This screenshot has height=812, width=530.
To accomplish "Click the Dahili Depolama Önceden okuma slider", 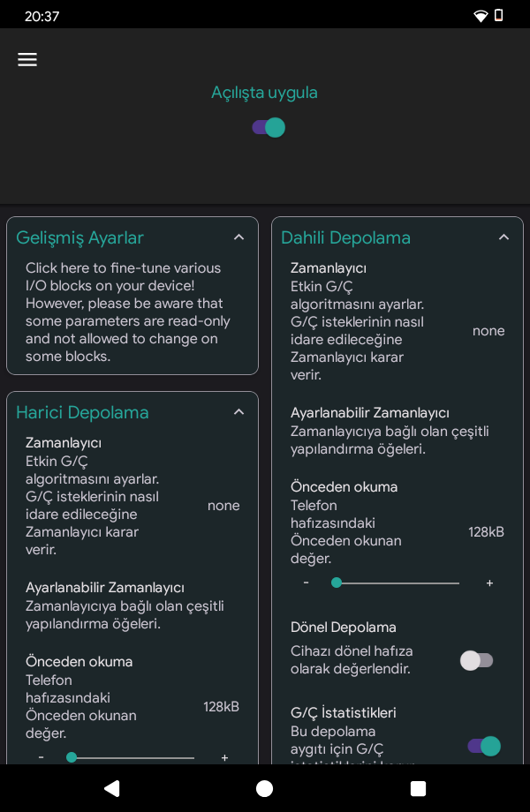I will [x=397, y=583].
